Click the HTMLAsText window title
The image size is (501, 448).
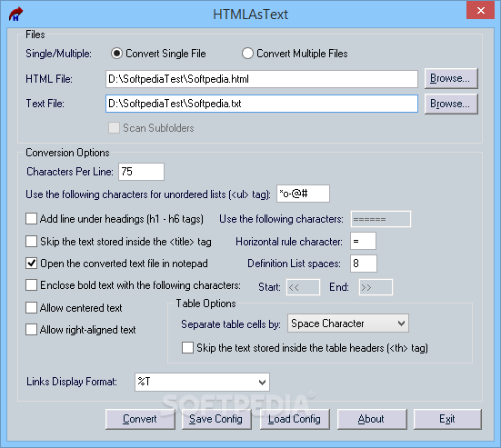[251, 15]
